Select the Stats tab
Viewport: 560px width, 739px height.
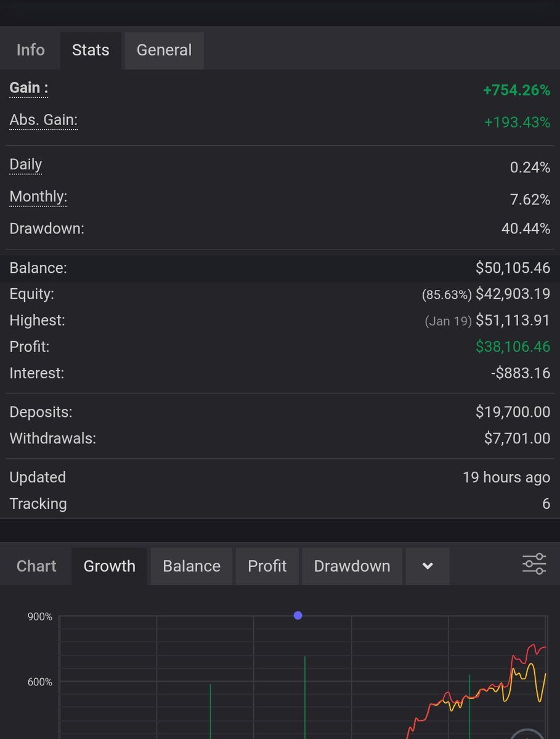[91, 50]
